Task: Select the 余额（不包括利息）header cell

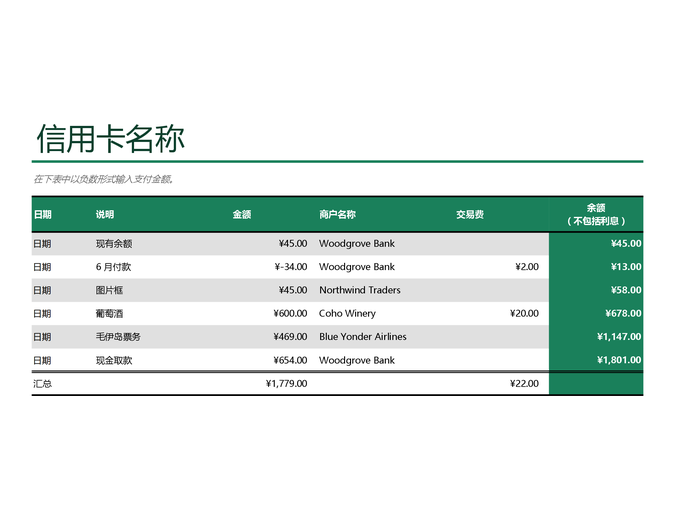Action: click(x=596, y=214)
